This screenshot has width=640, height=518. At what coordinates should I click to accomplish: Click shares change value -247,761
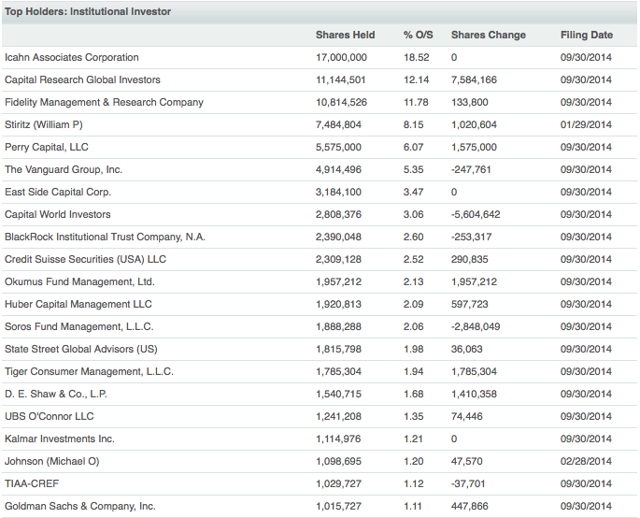[471, 170]
